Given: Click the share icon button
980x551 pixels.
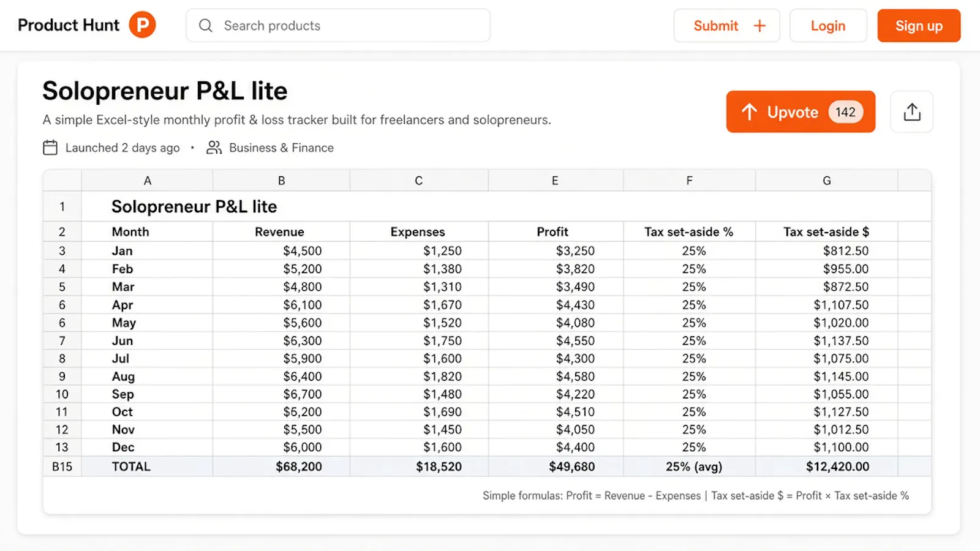Looking at the screenshot, I should click(x=912, y=112).
